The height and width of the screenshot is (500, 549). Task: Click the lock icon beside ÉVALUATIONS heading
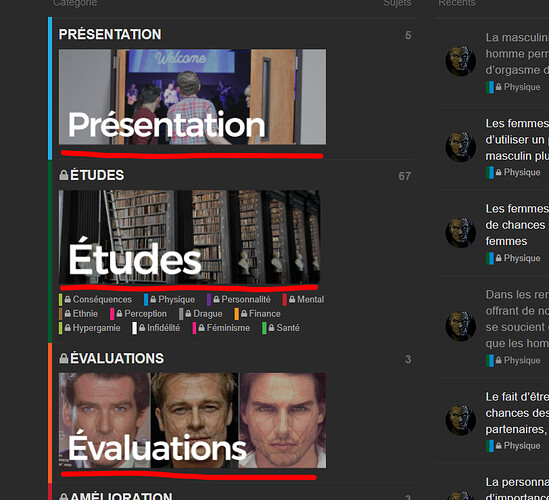tap(64, 358)
